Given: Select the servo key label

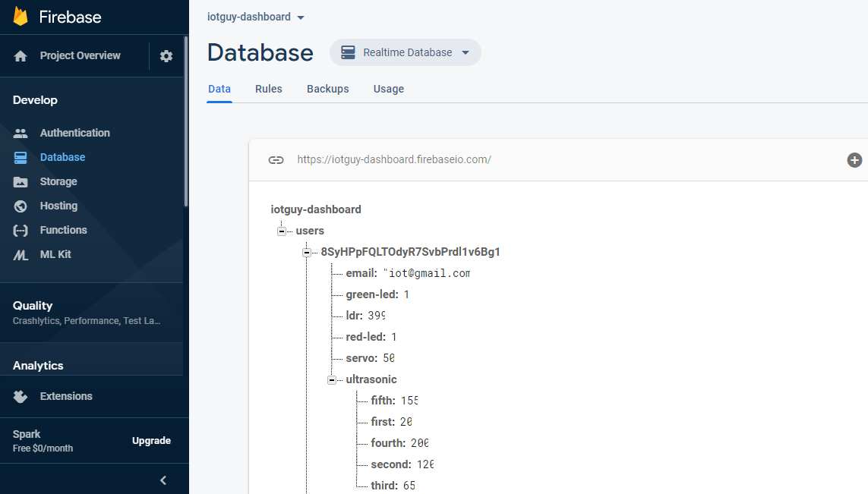Looking at the screenshot, I should (x=362, y=358).
